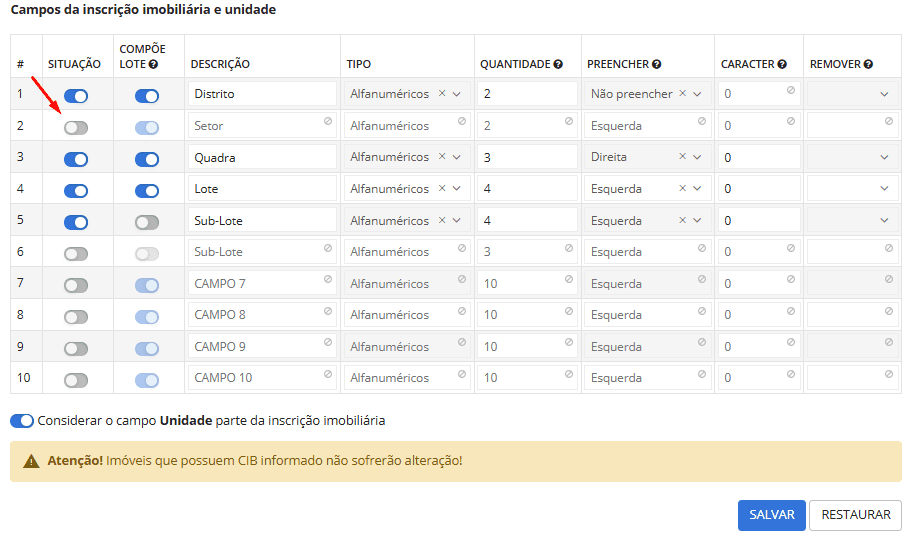Click warning triangle icon in Atenção banner

click(31, 461)
